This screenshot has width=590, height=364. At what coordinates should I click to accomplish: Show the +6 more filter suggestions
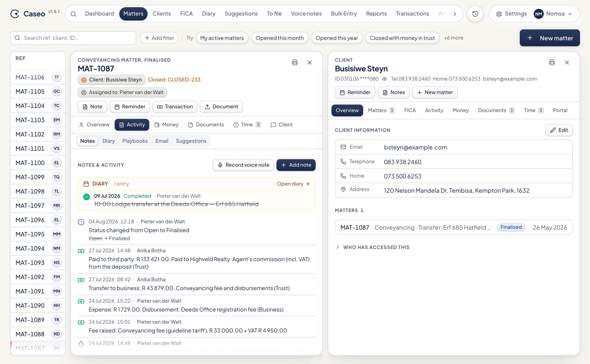(x=453, y=38)
